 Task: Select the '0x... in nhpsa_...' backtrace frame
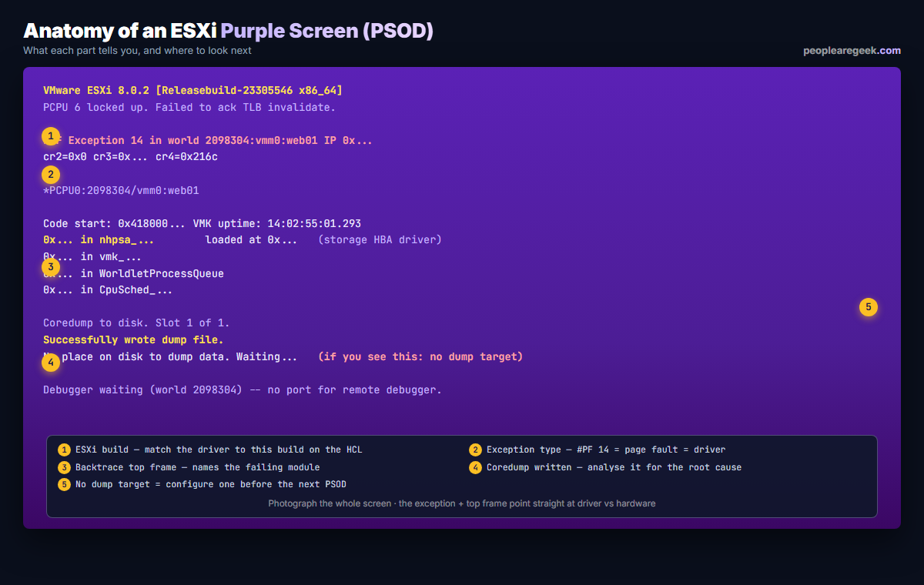[99, 240]
